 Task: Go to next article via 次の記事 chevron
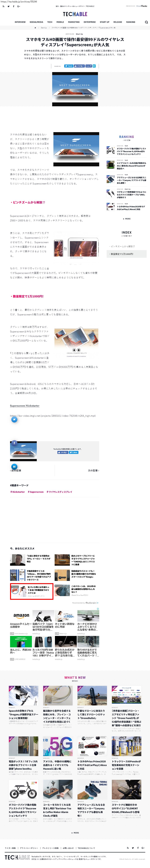[94, 470]
